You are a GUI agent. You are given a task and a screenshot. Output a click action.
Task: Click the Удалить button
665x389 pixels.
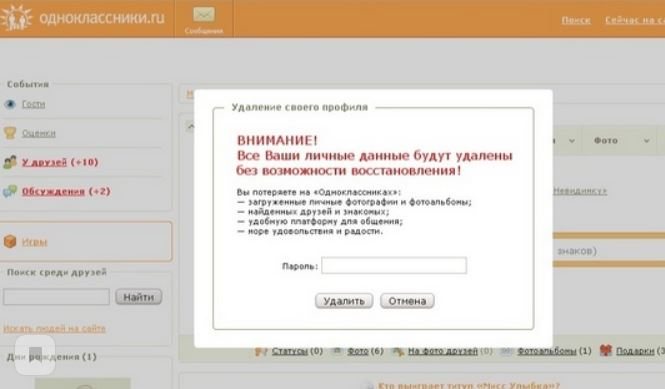344,301
